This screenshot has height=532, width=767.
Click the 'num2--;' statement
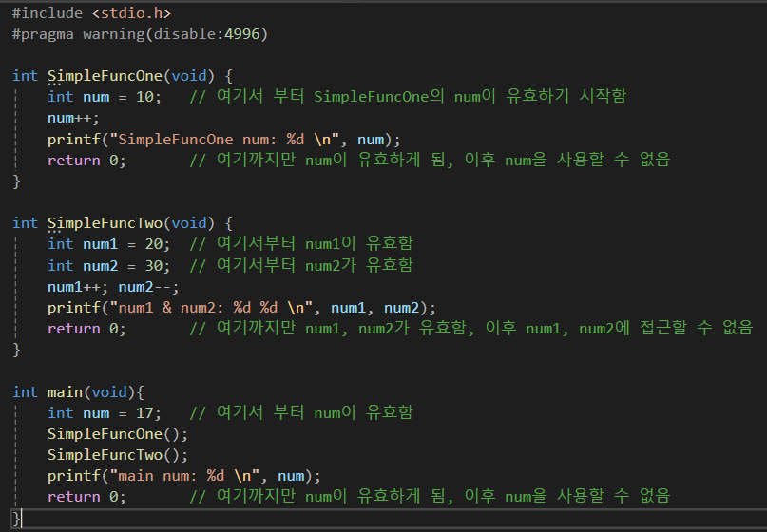(148, 287)
